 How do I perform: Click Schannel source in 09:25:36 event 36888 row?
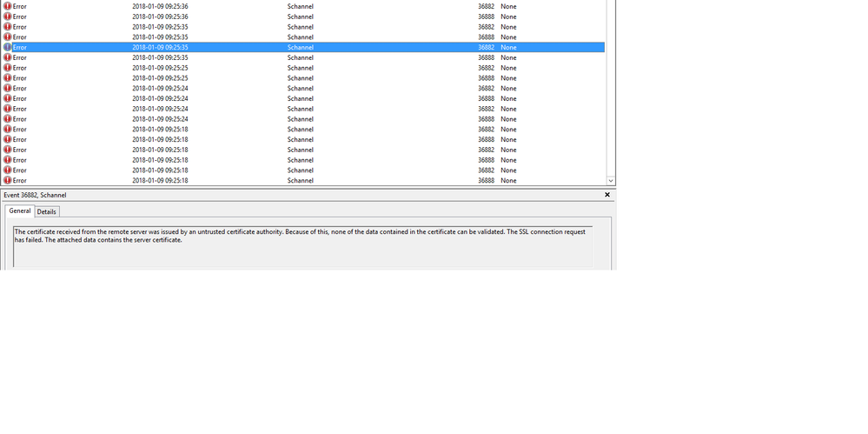click(300, 17)
